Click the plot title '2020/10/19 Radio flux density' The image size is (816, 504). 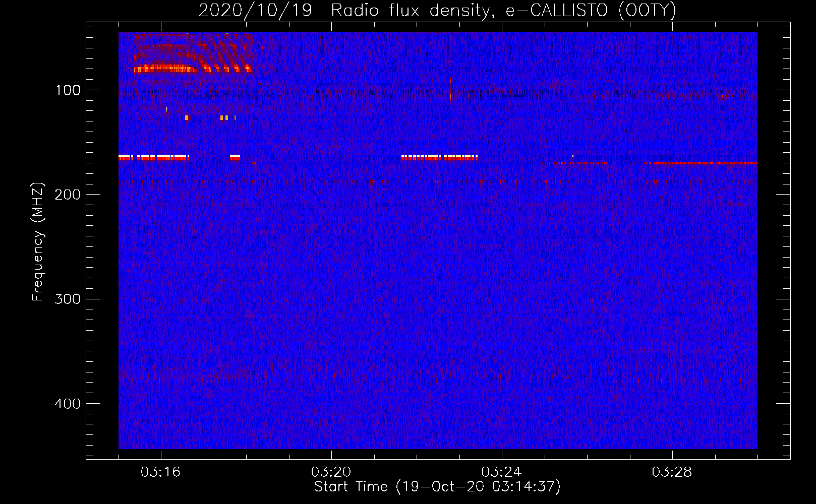(344, 11)
